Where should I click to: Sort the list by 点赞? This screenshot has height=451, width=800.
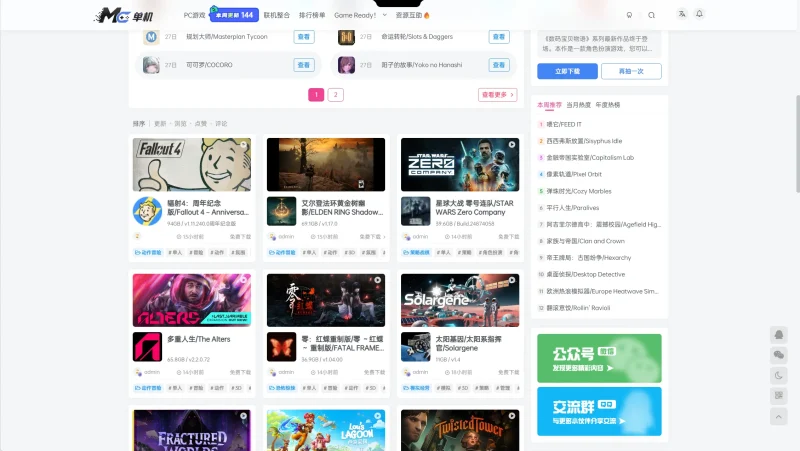[201, 123]
